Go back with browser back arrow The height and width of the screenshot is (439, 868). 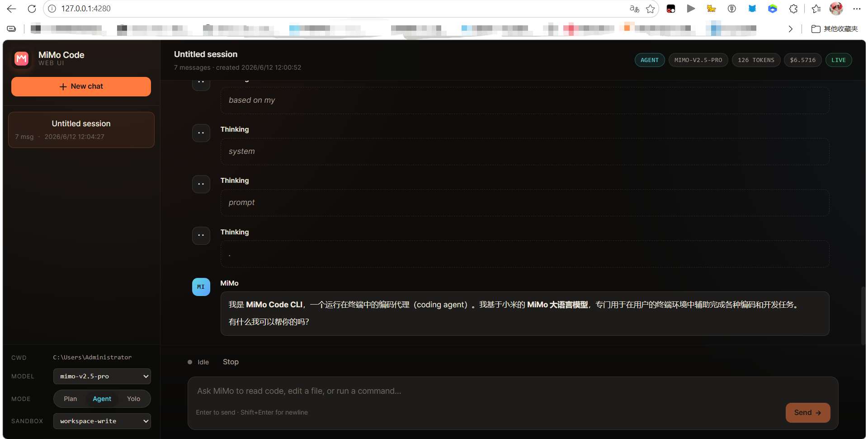[x=11, y=9]
